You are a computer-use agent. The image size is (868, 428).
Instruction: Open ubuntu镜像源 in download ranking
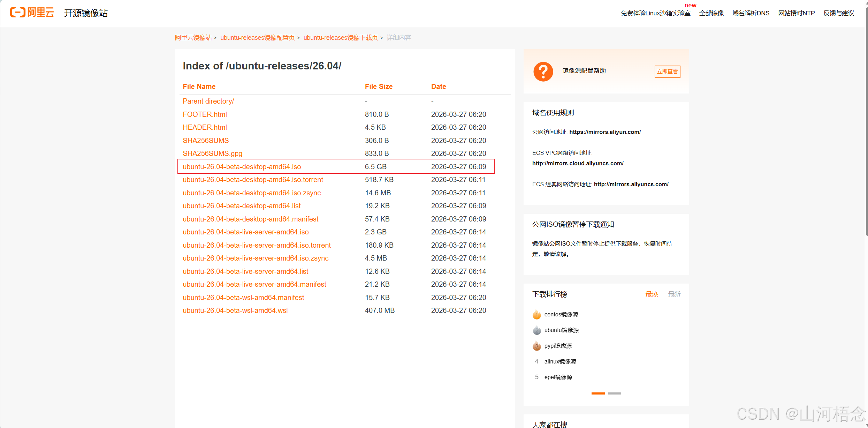pos(561,330)
